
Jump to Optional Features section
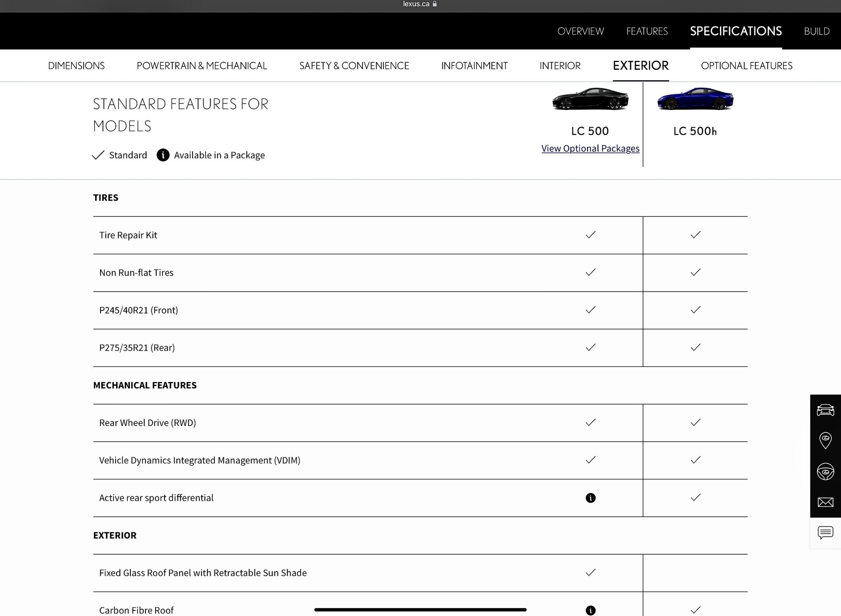(x=746, y=66)
